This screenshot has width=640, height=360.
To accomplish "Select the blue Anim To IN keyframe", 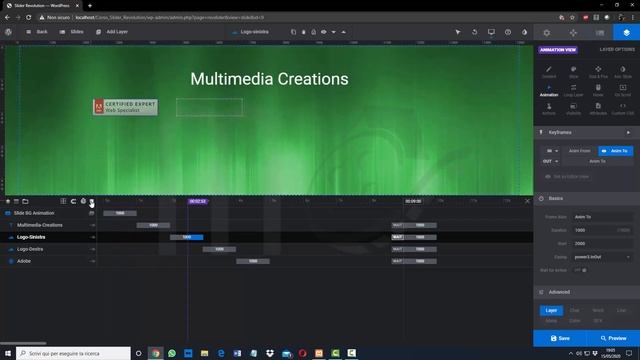I will click(616, 151).
